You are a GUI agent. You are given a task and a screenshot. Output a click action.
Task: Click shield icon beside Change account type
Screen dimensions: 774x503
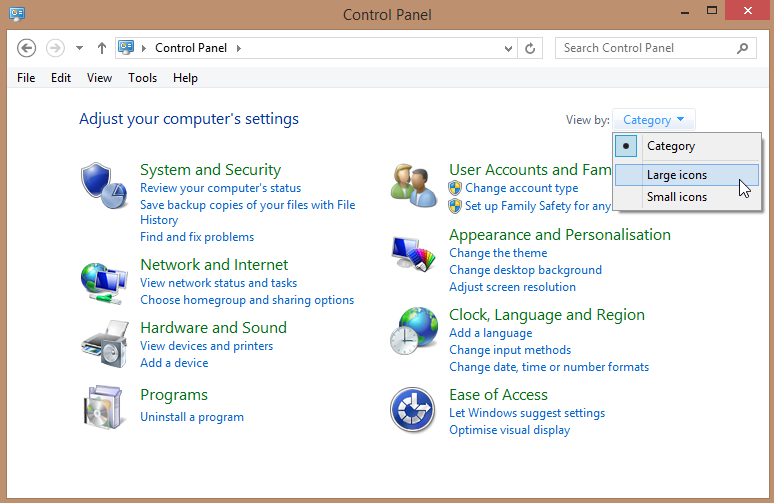pos(455,188)
